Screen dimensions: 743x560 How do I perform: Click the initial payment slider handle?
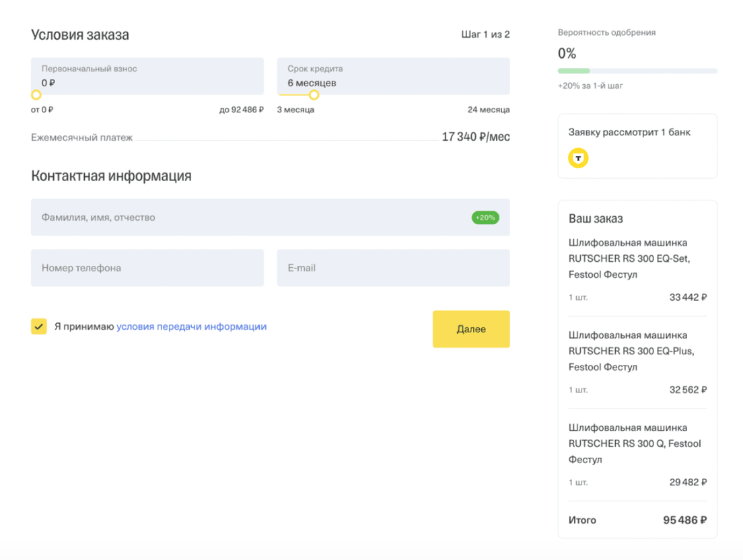[x=36, y=95]
